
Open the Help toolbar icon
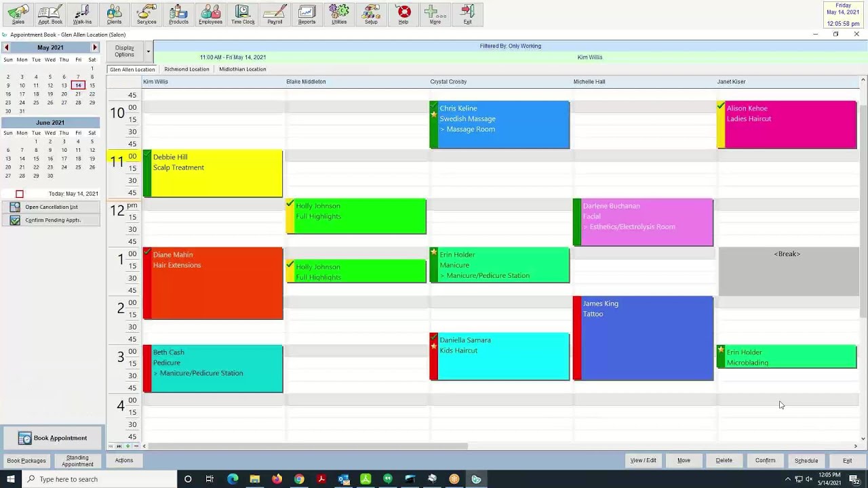pos(403,14)
